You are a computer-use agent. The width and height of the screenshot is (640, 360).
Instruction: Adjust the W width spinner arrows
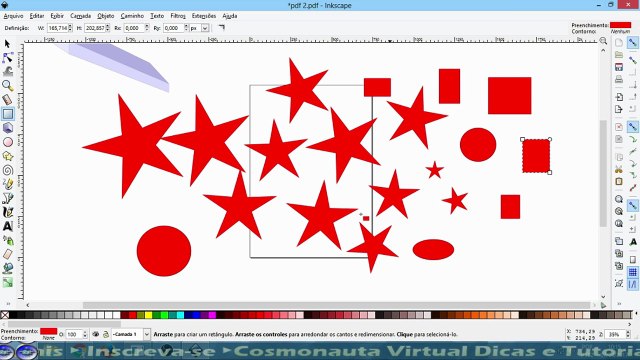(x=70, y=28)
